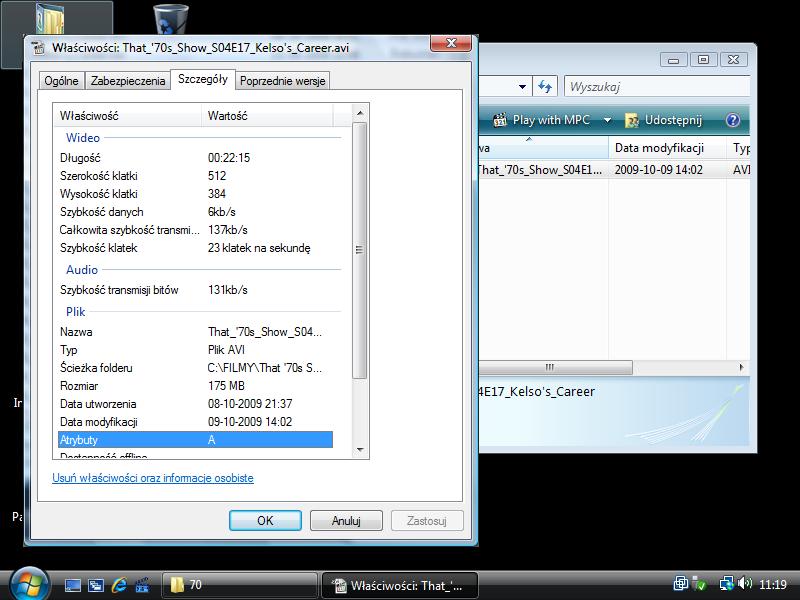Click the Zastosuj button
Screen dimensions: 800x600
[427, 520]
